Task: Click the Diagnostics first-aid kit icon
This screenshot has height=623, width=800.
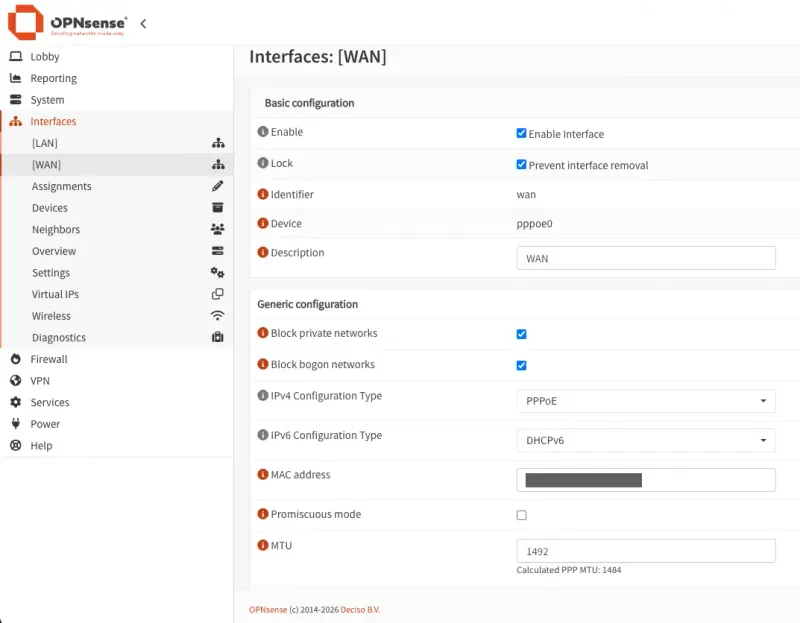Action: pyautogui.click(x=219, y=337)
